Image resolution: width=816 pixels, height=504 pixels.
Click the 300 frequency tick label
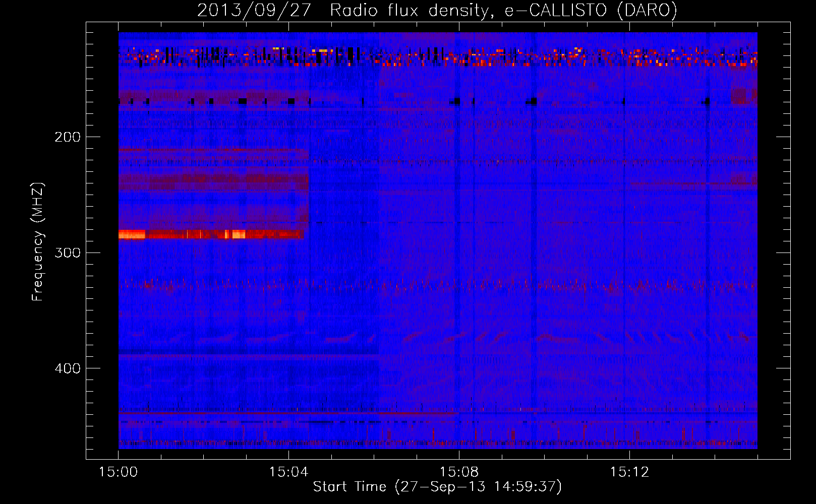click(x=68, y=252)
